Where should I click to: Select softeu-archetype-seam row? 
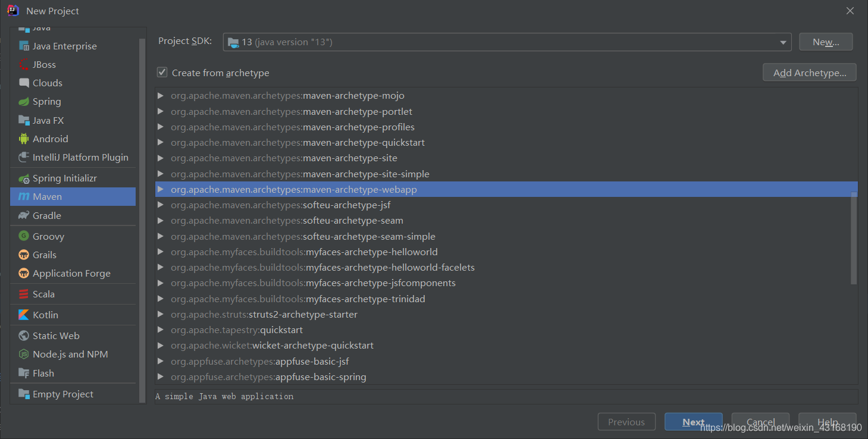506,220
